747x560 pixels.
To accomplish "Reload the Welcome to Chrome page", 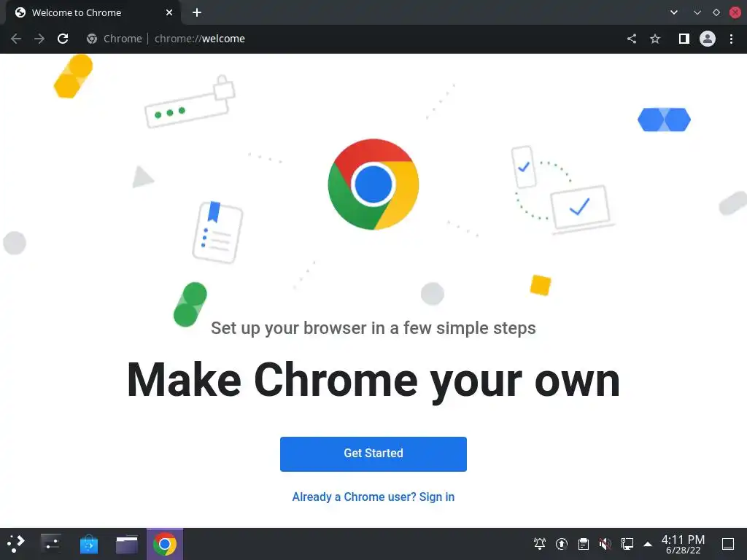I will [x=63, y=39].
